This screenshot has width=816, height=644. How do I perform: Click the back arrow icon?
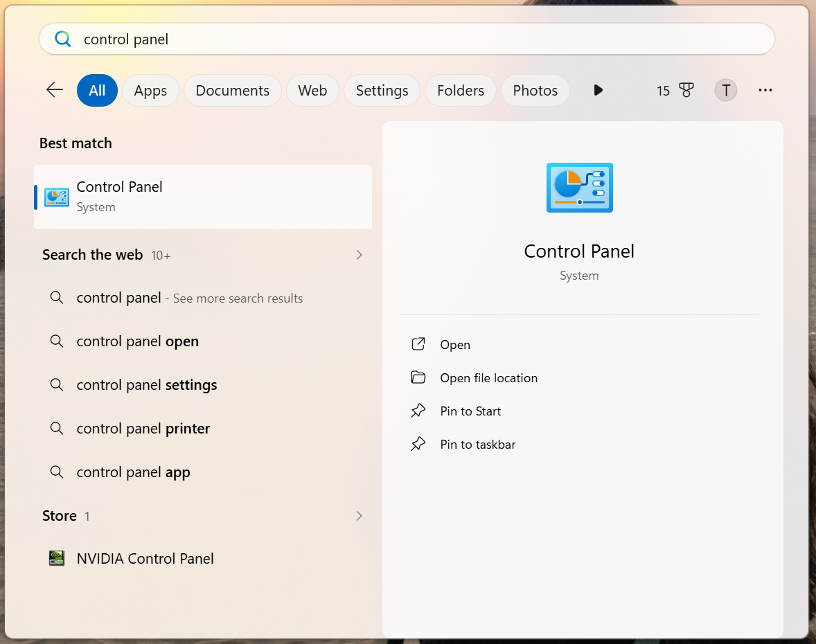[x=55, y=90]
